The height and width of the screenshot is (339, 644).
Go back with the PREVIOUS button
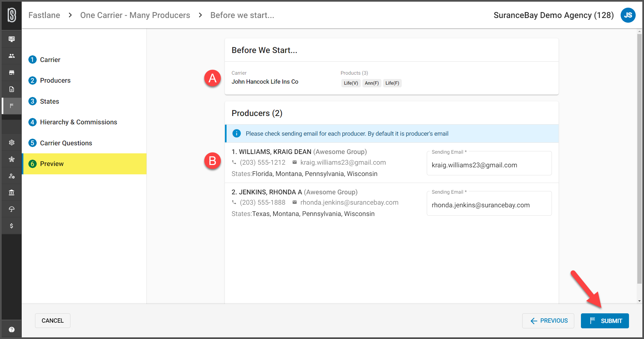tap(548, 321)
